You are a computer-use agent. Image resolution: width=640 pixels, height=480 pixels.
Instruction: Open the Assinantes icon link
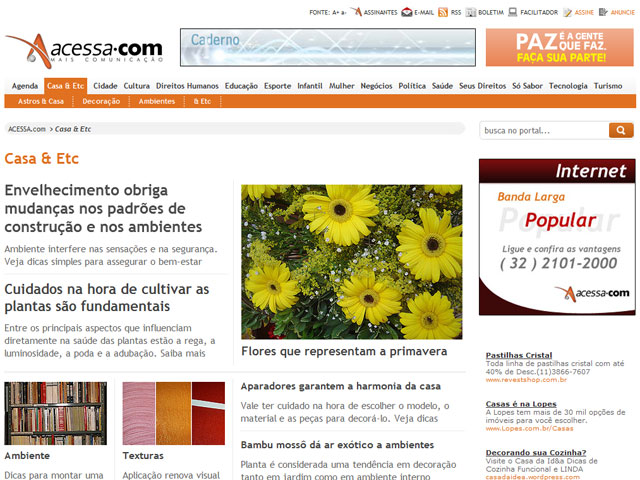pyautogui.click(x=356, y=12)
